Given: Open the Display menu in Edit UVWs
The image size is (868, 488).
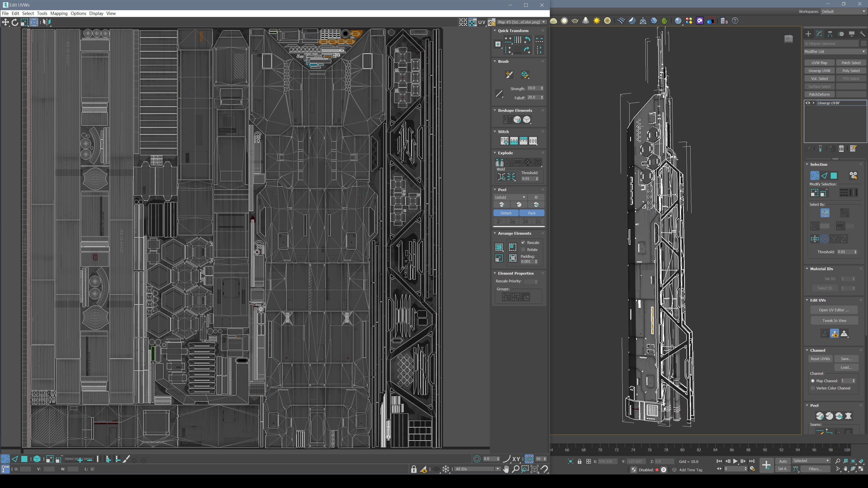Looking at the screenshot, I should 96,14.
